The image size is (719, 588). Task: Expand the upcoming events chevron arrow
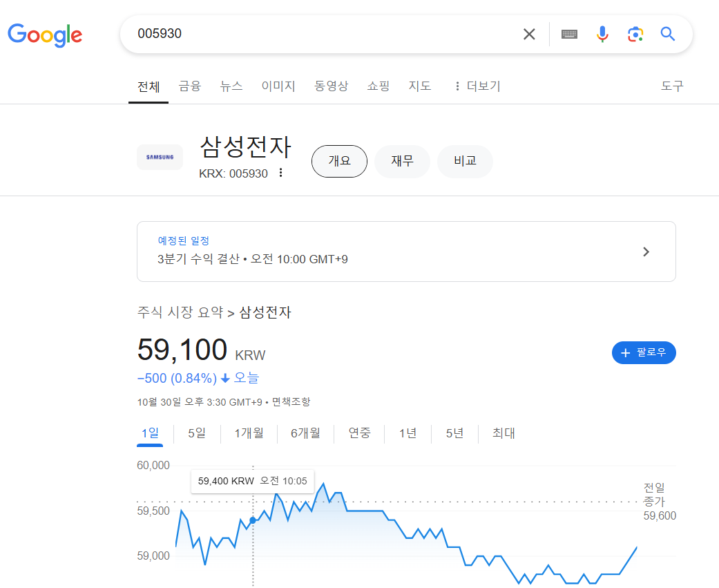point(646,252)
